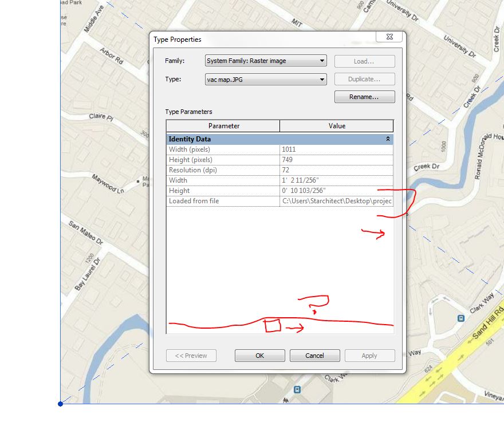Click the Parameter column header
504x422 pixels.
pyautogui.click(x=223, y=126)
